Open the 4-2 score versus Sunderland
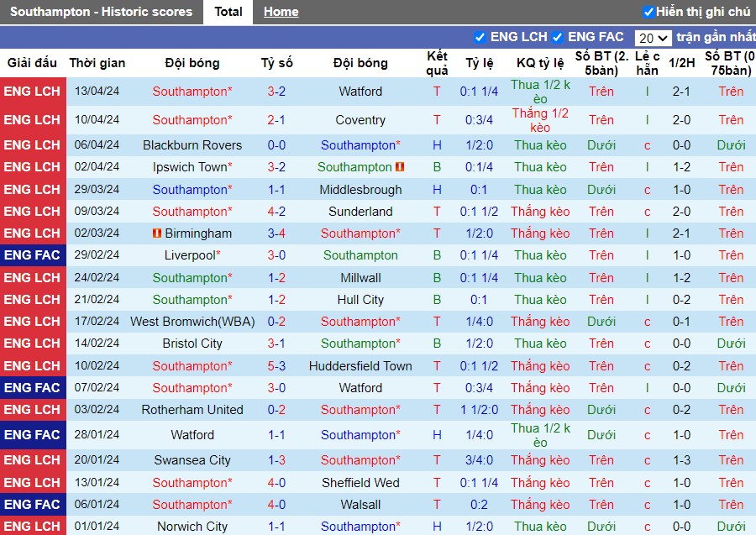Image resolution: width=756 pixels, height=535 pixels. [x=276, y=211]
